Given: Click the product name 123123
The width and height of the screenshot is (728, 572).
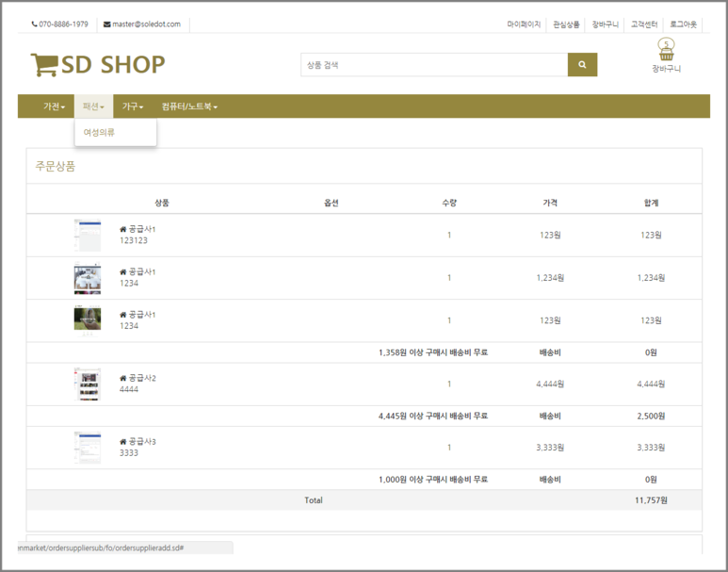Looking at the screenshot, I should click(x=134, y=240).
